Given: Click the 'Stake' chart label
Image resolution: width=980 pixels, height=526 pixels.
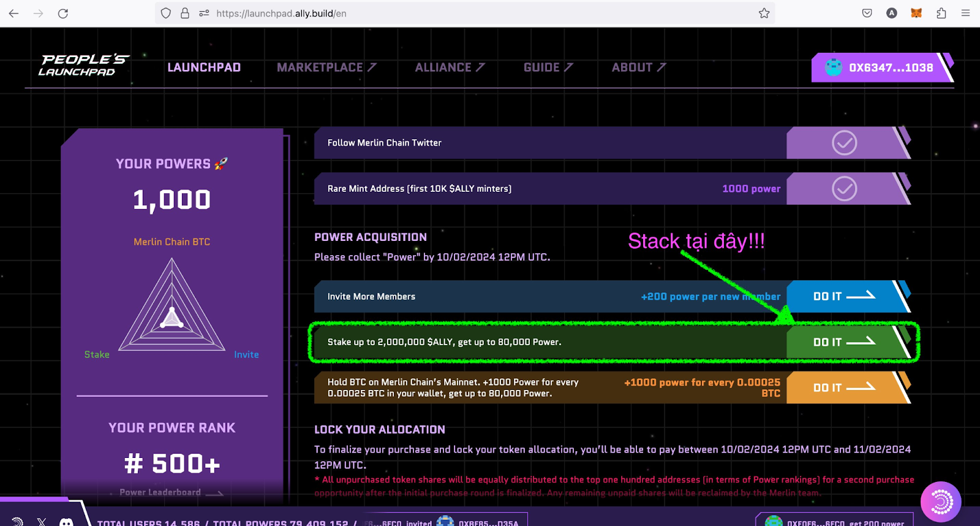Looking at the screenshot, I should (97, 354).
